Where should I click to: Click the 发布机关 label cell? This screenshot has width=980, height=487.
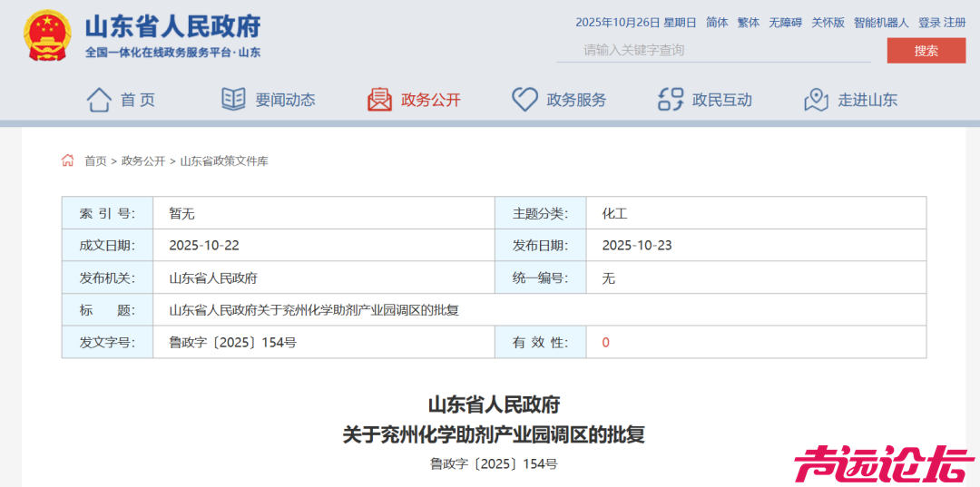click(x=107, y=278)
